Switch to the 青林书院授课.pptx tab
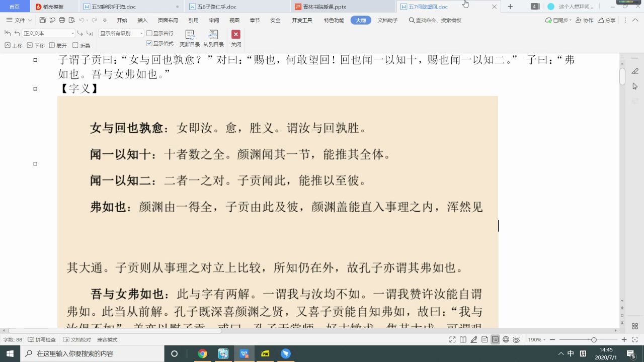The image size is (644, 362). pyautogui.click(x=343, y=7)
